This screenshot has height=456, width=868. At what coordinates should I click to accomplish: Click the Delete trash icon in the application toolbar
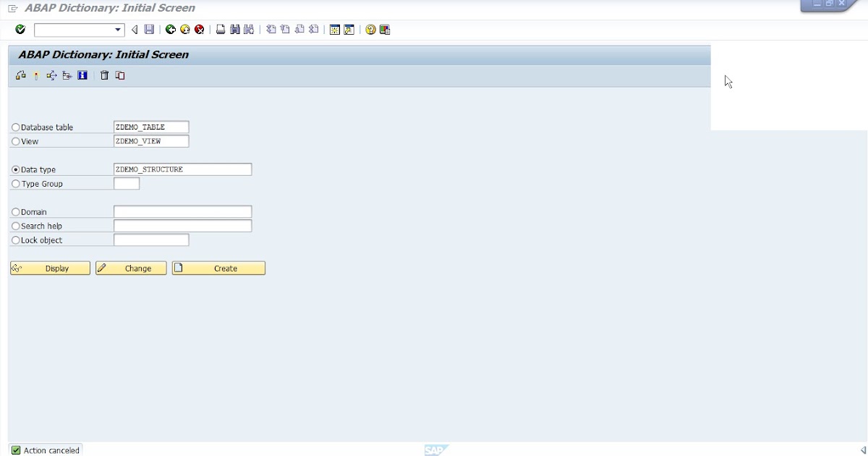tap(105, 75)
